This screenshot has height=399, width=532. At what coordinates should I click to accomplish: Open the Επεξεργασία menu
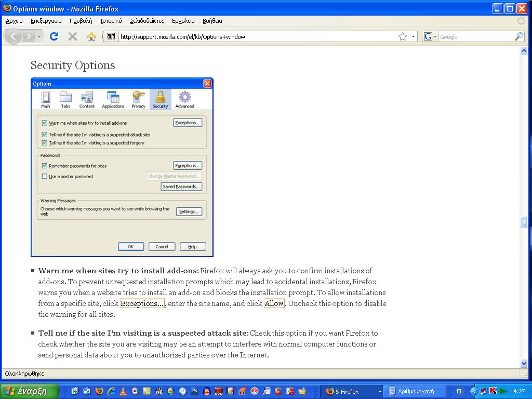46,21
